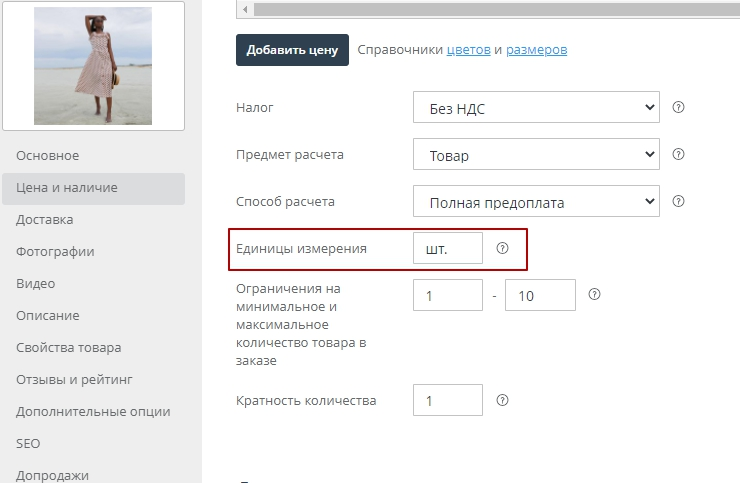The width and height of the screenshot is (740, 483).
Task: Follow the размеров reference link
Action: click(536, 50)
